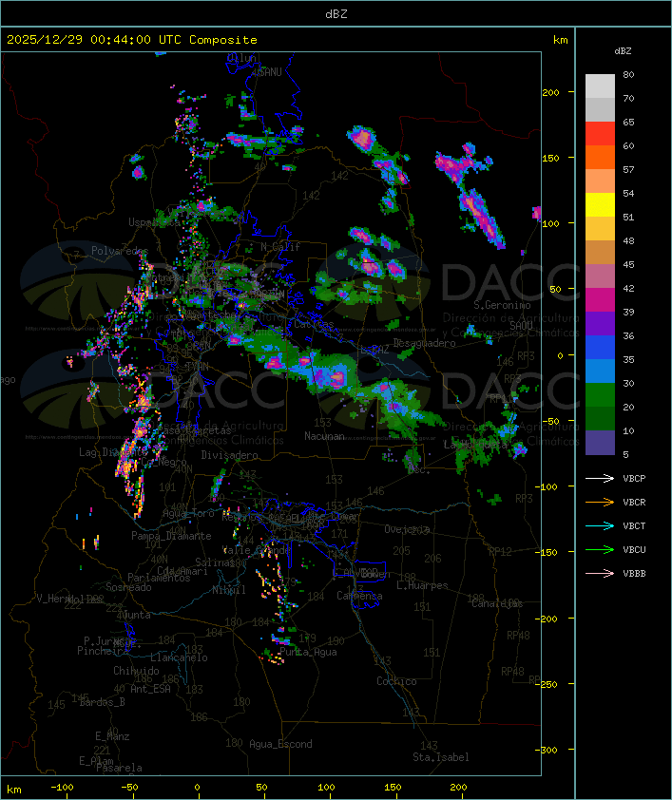Click the Cochico map label

[x=396, y=681]
